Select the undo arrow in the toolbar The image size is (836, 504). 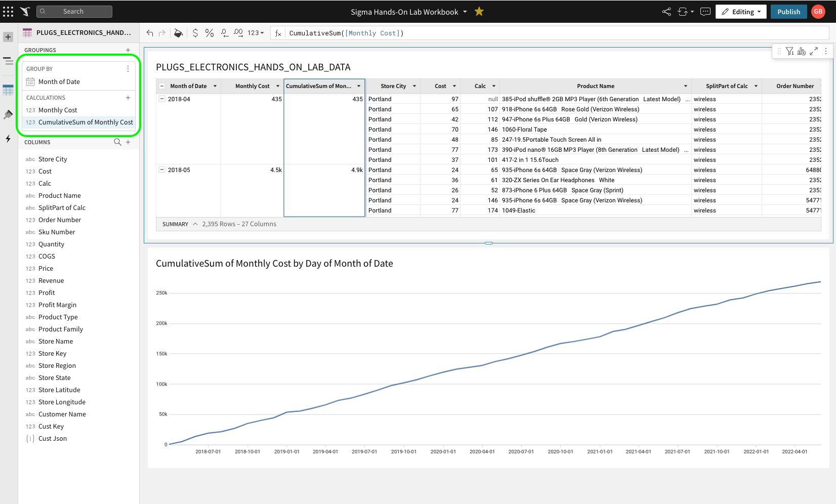[x=150, y=33]
